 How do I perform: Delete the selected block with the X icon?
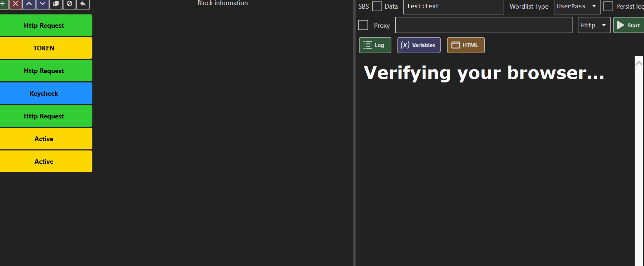[x=15, y=4]
